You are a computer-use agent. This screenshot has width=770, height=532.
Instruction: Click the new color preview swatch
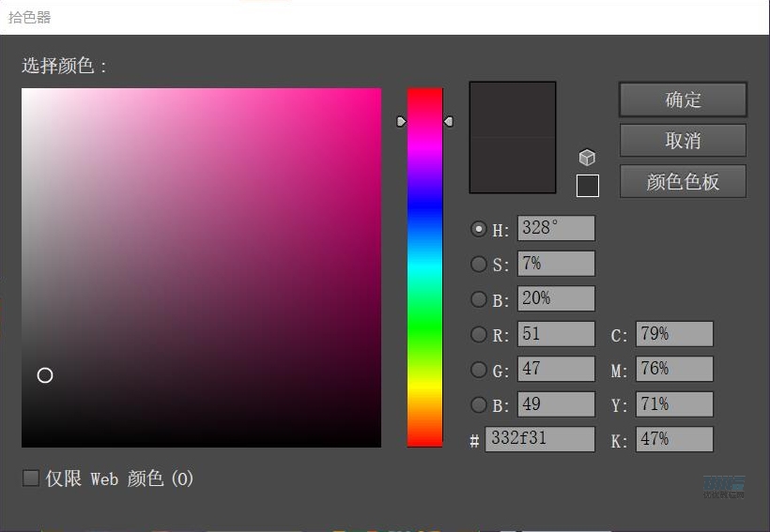513,110
